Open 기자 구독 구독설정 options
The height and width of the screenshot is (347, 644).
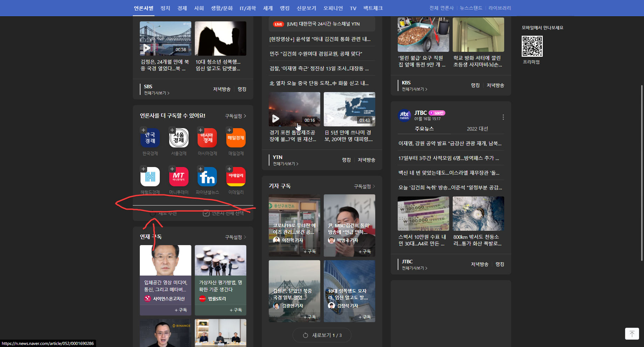click(x=364, y=186)
